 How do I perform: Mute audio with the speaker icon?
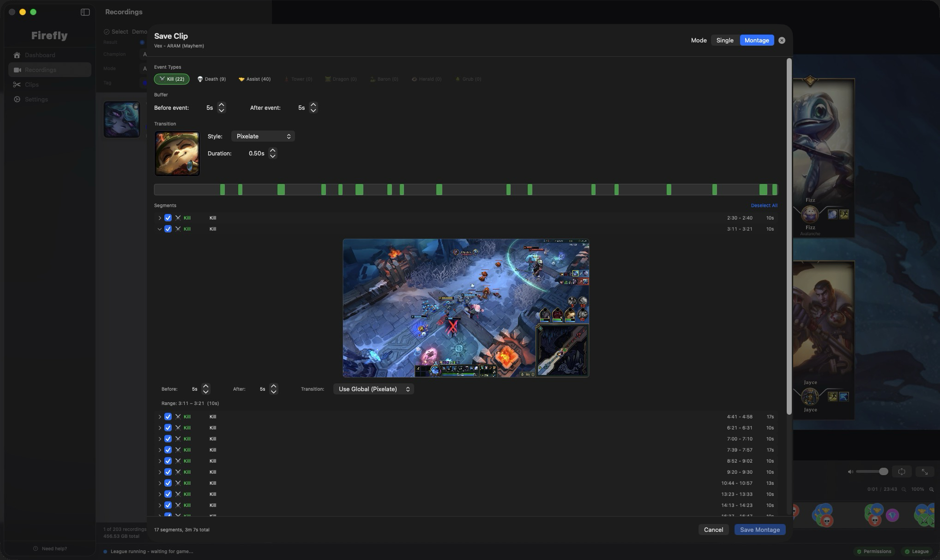pos(850,471)
